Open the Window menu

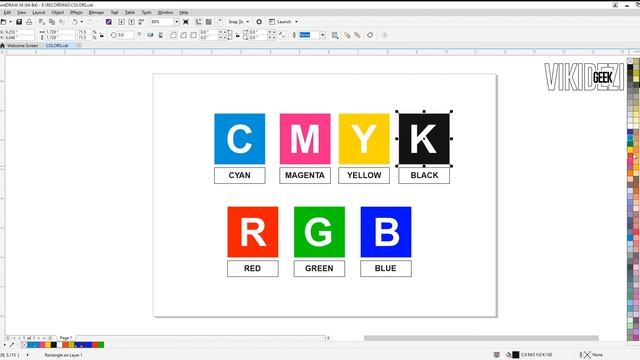pyautogui.click(x=165, y=13)
